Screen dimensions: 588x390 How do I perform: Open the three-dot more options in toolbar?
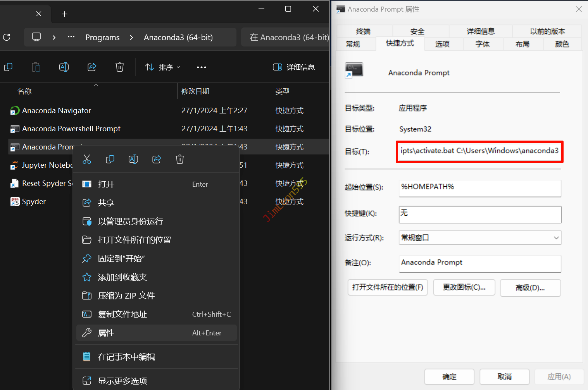pos(202,67)
